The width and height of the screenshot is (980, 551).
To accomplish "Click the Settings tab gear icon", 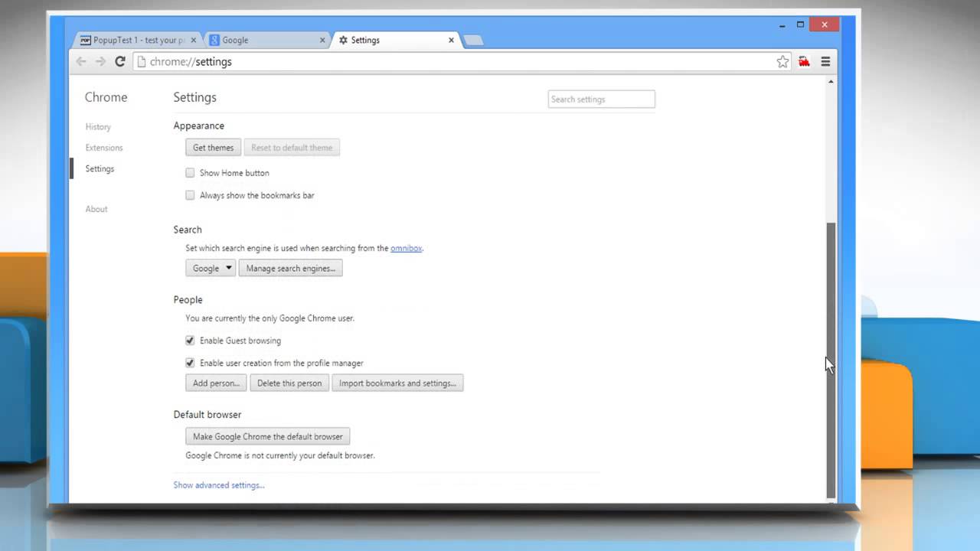I will click(343, 40).
